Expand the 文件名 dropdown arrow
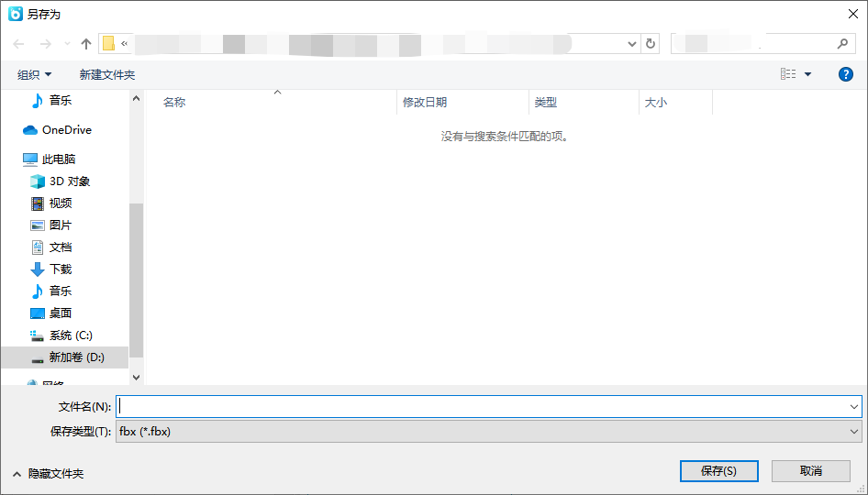 (x=853, y=406)
